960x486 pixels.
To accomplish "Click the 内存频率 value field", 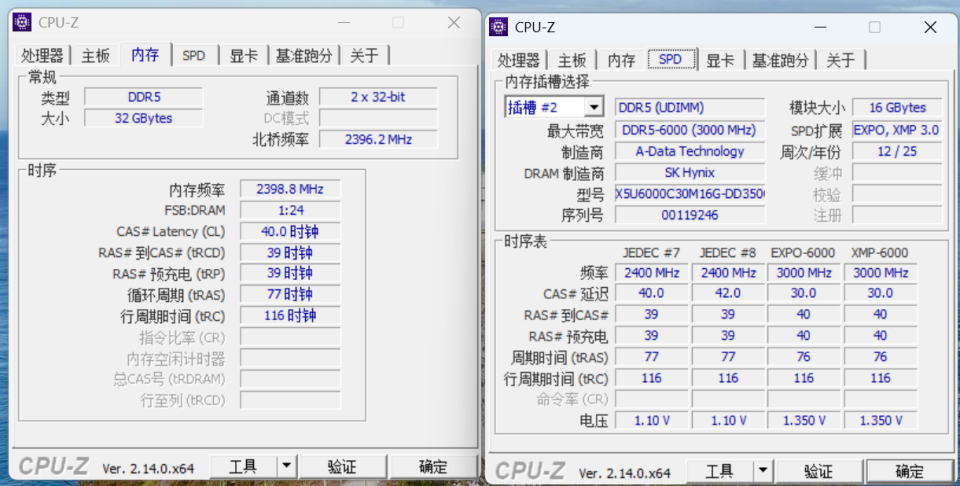I will point(290,189).
